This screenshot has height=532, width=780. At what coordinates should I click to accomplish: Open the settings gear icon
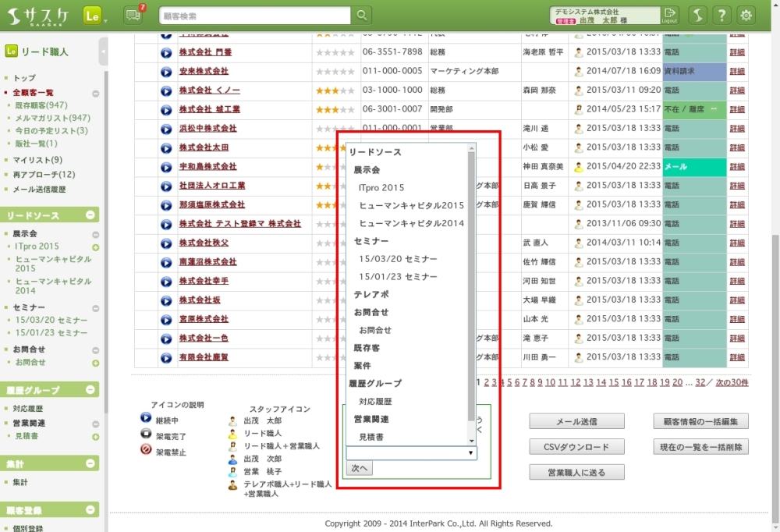pyautogui.click(x=746, y=16)
